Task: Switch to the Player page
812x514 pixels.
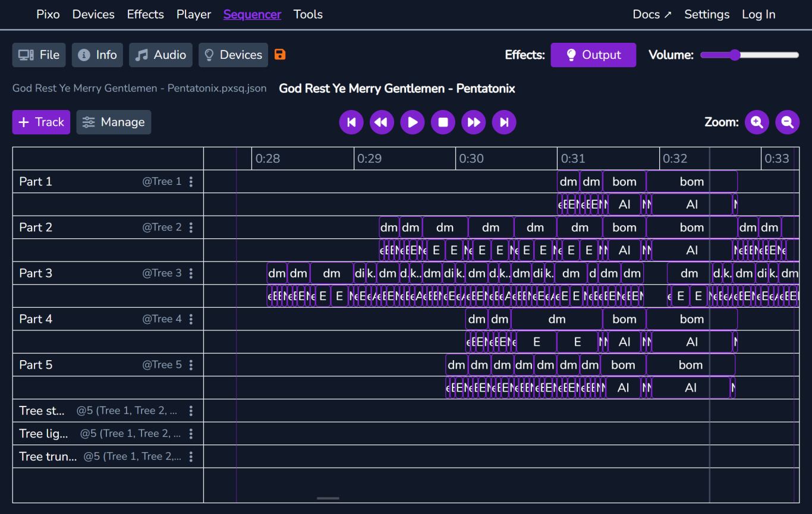Action: (193, 14)
